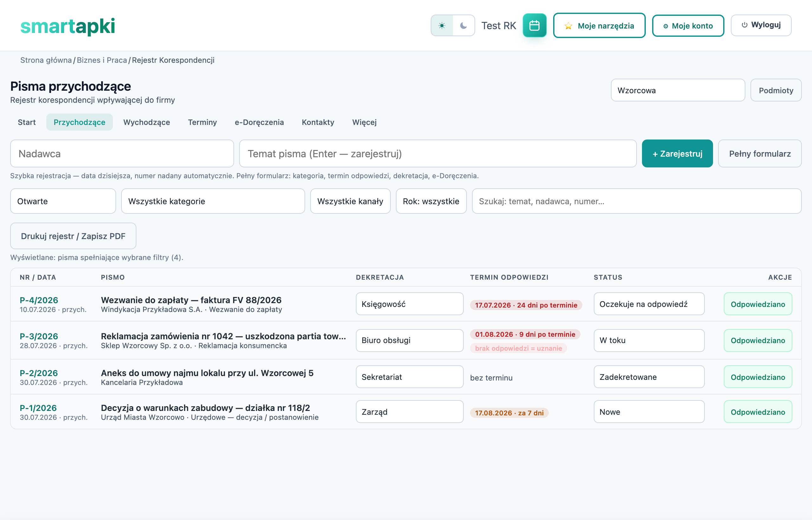Screen dimensions: 812x520
Task: Open the e-Doręczenia tab
Action: (x=259, y=122)
